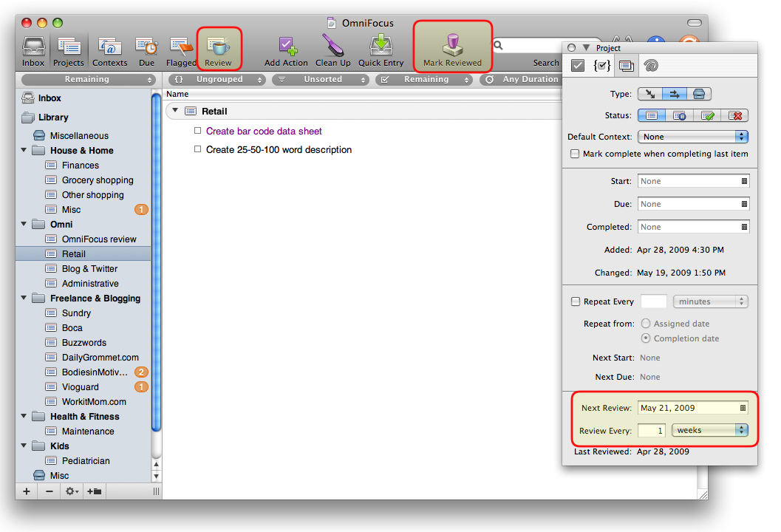Open the Unsorted sorting dropdown
Image resolution: width=781 pixels, height=532 pixels.
[x=321, y=80]
